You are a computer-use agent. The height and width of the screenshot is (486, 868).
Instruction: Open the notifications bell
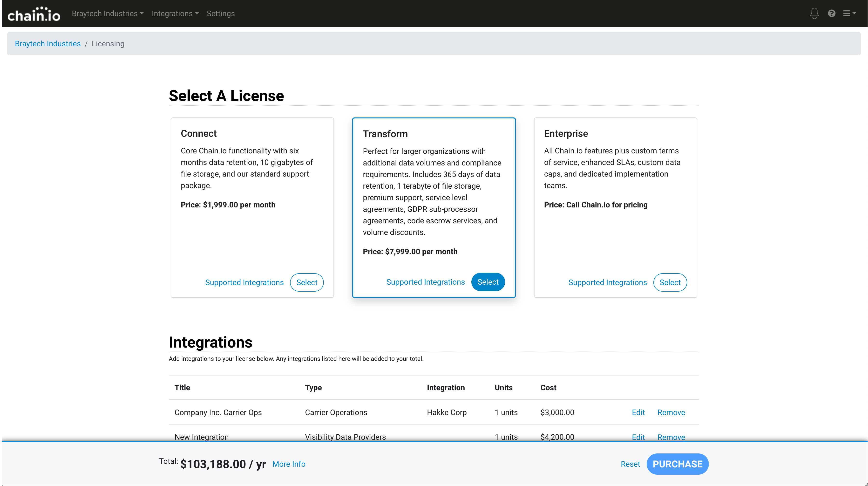tap(814, 14)
